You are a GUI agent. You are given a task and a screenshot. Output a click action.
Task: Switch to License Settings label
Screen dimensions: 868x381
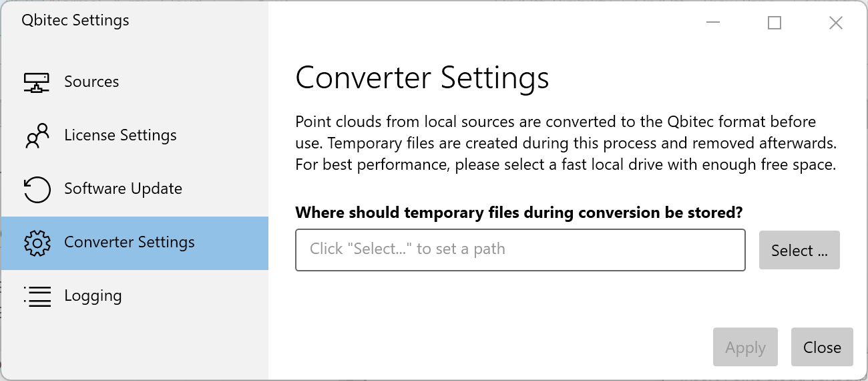(120, 135)
